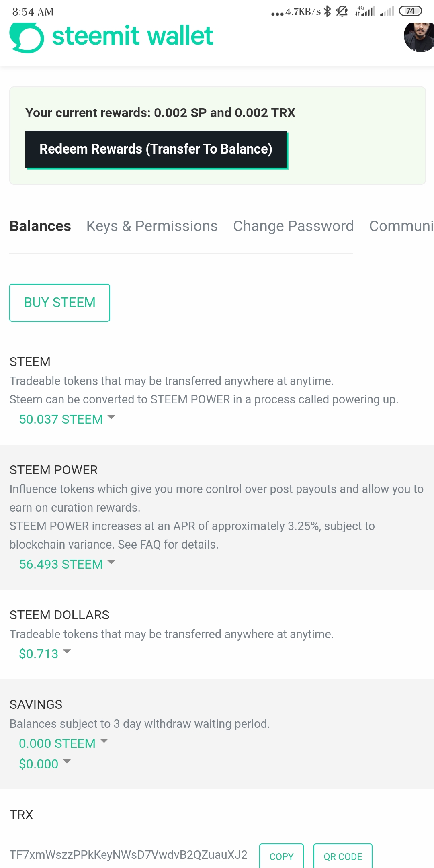Switch to the Balances tab
This screenshot has height=868, width=434.
point(40,226)
